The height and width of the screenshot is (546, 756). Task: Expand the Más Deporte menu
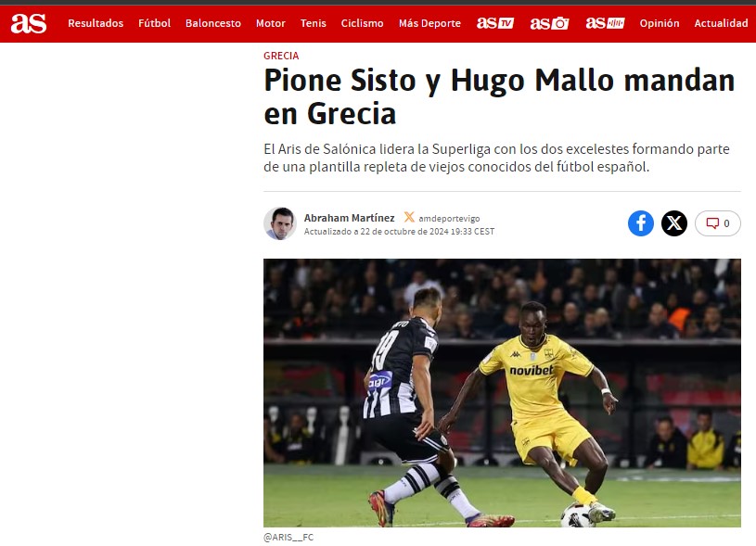[429, 23]
